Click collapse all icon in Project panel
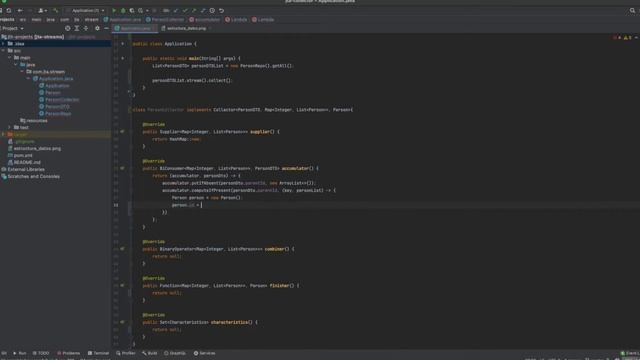Image resolution: width=640 pixels, height=360 pixels. pos(86,28)
